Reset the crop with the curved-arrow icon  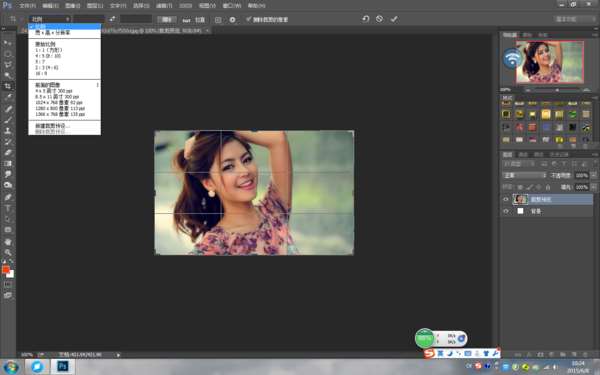365,19
